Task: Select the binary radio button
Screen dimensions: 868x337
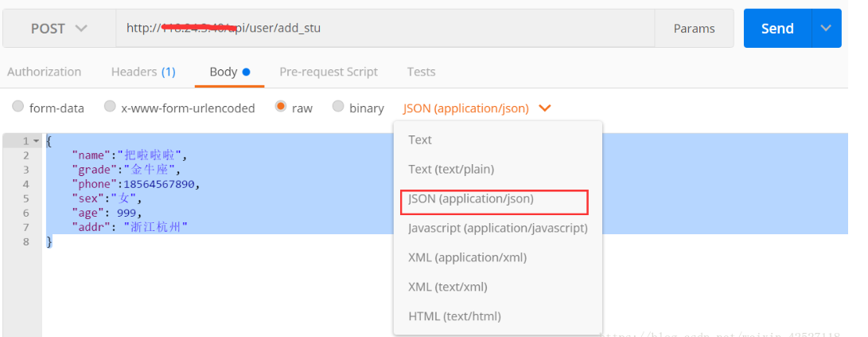Action: click(338, 107)
